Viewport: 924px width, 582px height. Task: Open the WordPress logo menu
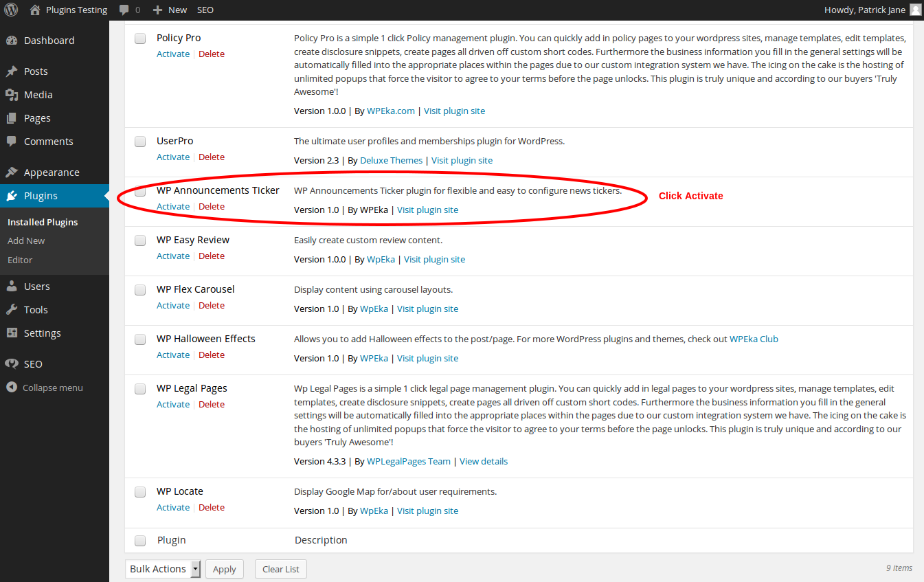click(11, 10)
